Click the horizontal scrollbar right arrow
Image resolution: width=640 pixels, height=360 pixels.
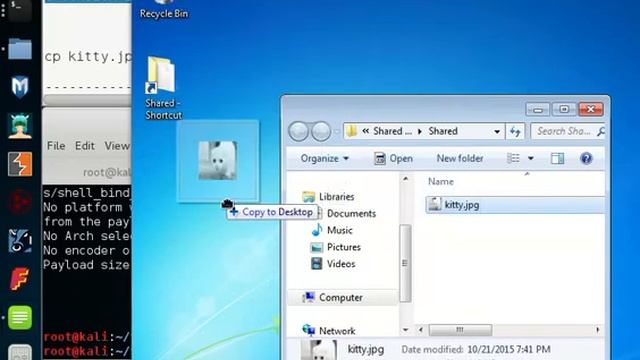tap(598, 329)
